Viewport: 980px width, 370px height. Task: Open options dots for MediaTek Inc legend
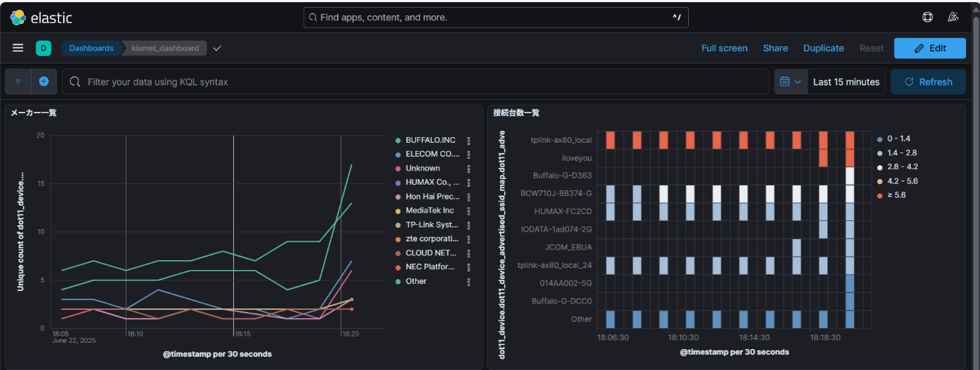click(x=469, y=211)
